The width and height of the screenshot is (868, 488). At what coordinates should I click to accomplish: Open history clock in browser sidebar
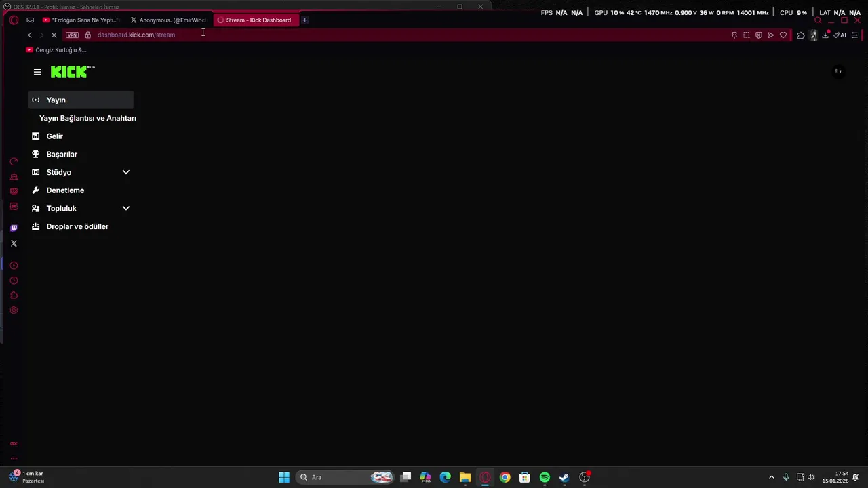point(14,281)
